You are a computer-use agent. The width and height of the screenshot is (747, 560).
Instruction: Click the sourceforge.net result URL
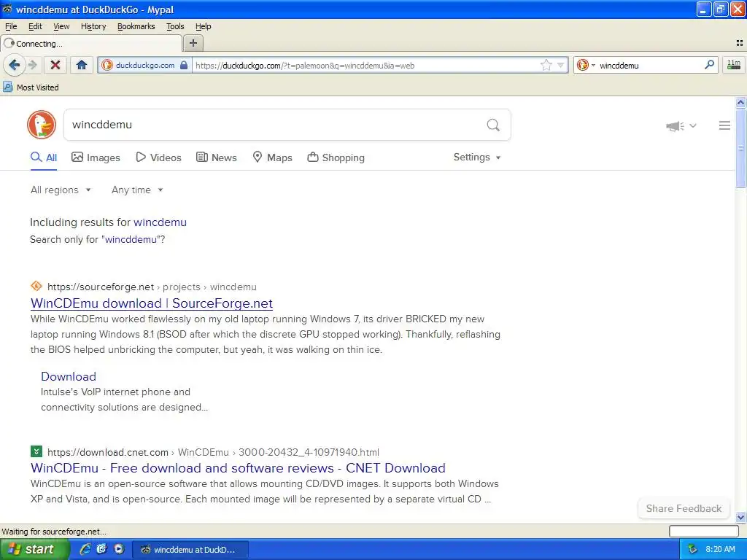[152, 287]
